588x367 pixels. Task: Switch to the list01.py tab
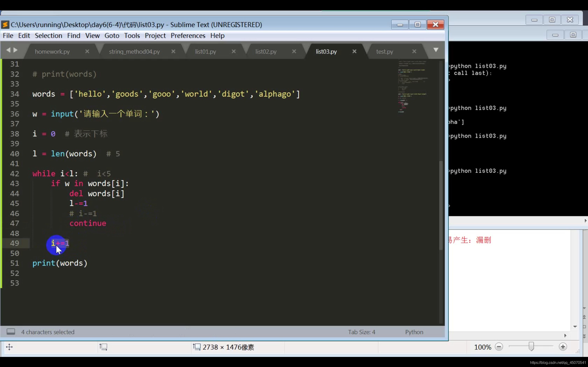click(205, 51)
